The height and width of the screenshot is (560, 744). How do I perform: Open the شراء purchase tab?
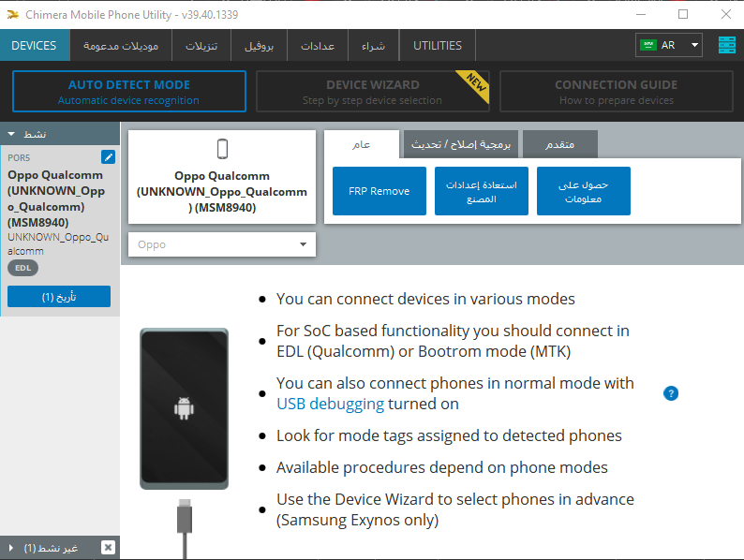tap(374, 46)
